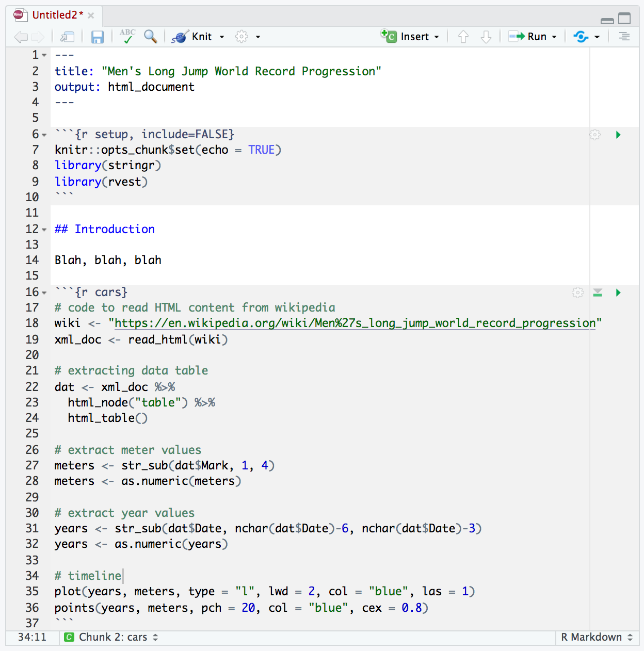The height and width of the screenshot is (651, 644).
Task: Click the as.numeric(years) line
Action: (141, 544)
